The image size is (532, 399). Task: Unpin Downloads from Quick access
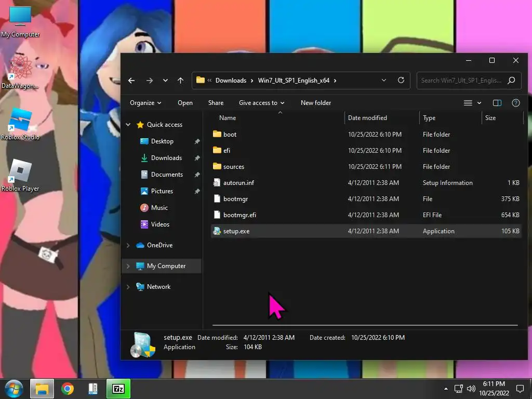point(197,158)
